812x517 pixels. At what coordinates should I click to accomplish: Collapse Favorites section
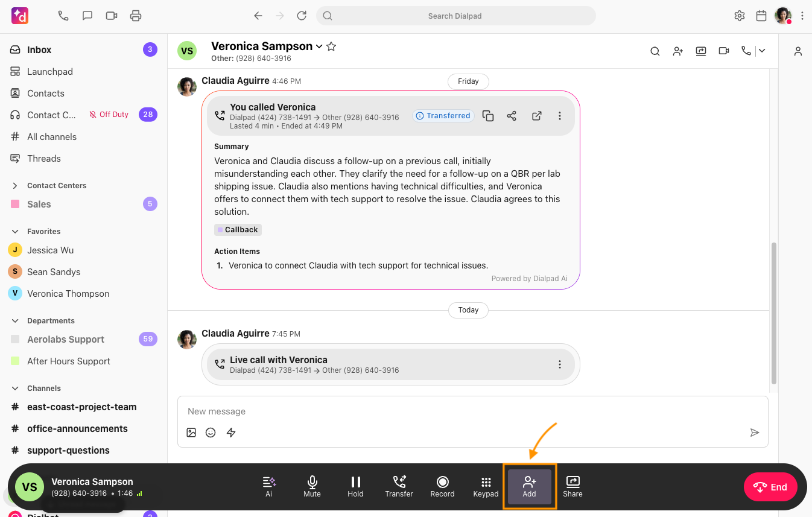click(x=15, y=231)
